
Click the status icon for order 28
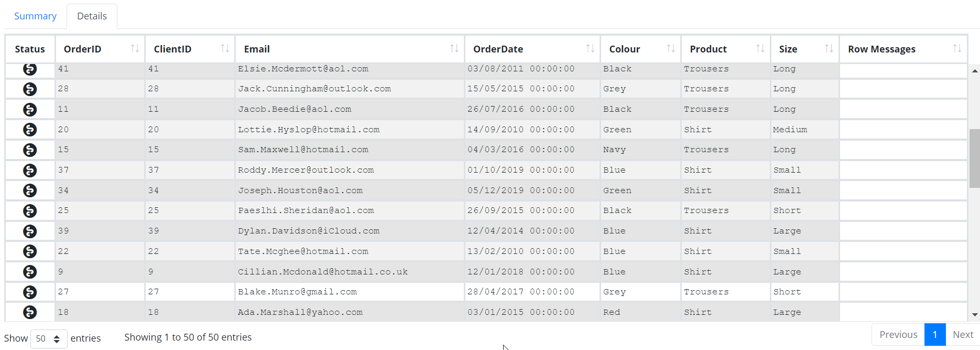coord(30,89)
